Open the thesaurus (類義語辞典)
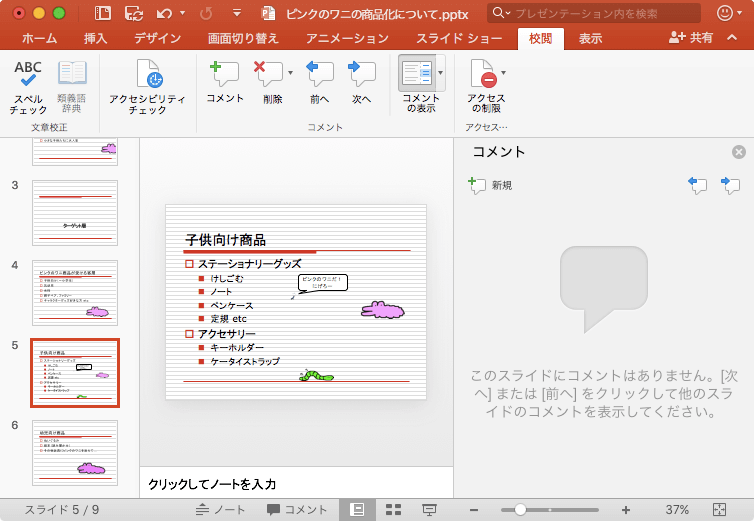This screenshot has width=754, height=521. (72, 86)
